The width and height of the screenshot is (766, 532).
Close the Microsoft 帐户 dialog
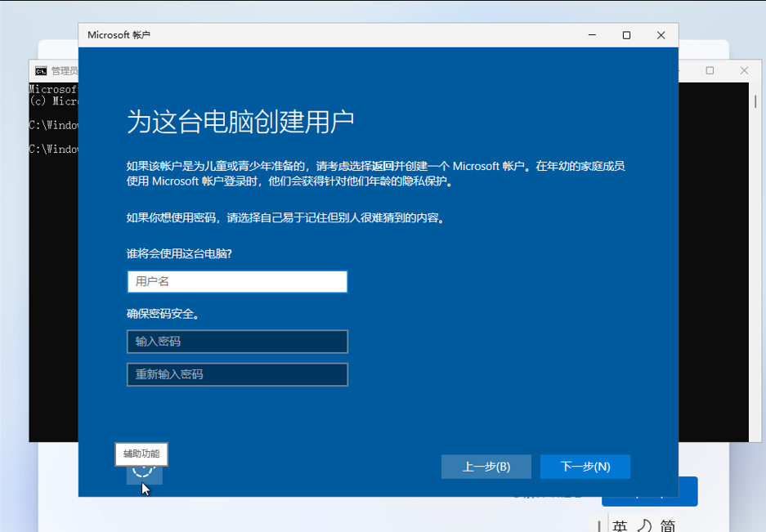pos(661,35)
